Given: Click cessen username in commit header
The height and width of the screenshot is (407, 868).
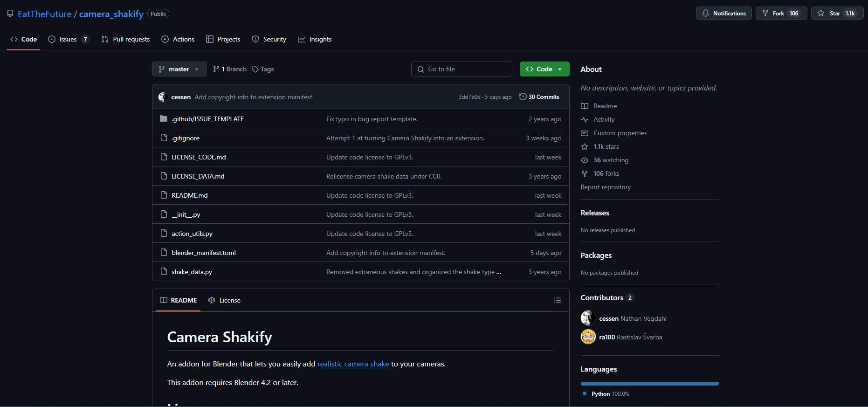Looking at the screenshot, I should pos(181,97).
